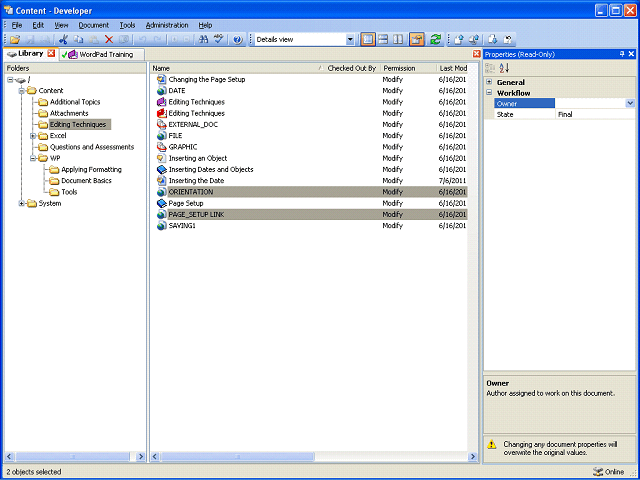
Task: Expand the Excel folder tree node
Action: (x=33, y=136)
